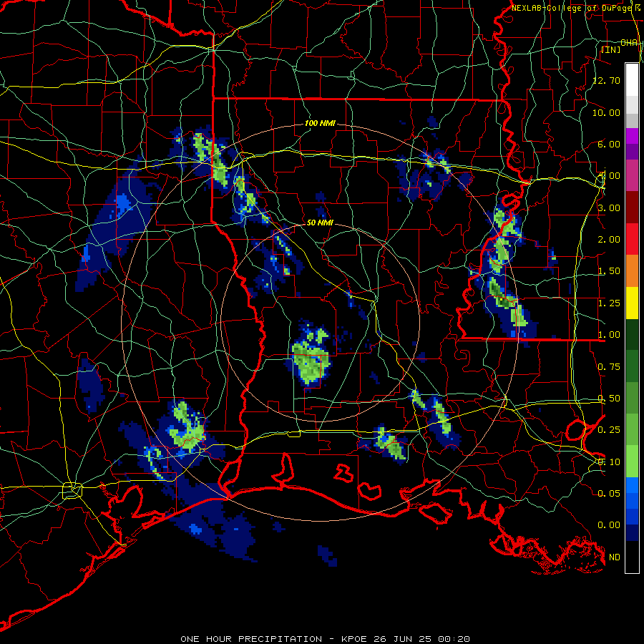Click the [IN] units label

pyautogui.click(x=611, y=49)
